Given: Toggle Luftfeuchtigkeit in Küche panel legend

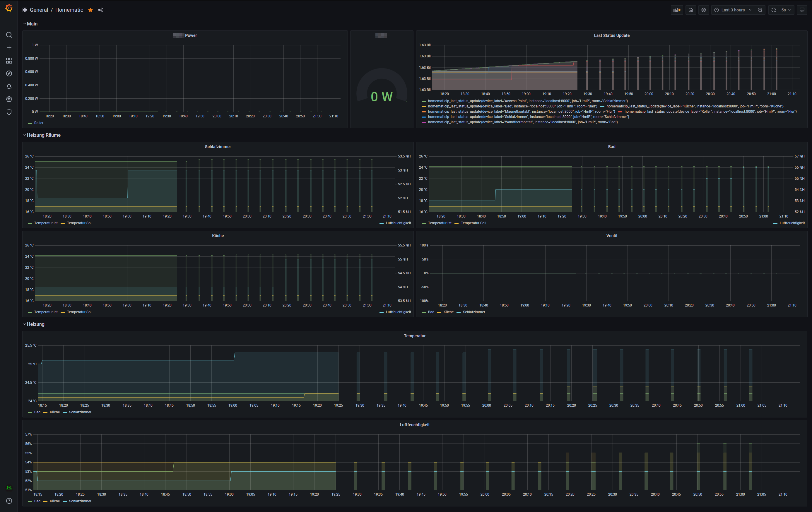Looking at the screenshot, I should (x=398, y=312).
